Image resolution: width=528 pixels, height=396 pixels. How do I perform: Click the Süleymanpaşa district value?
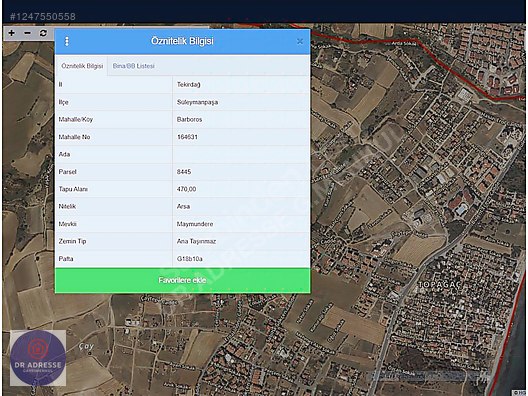click(x=197, y=102)
